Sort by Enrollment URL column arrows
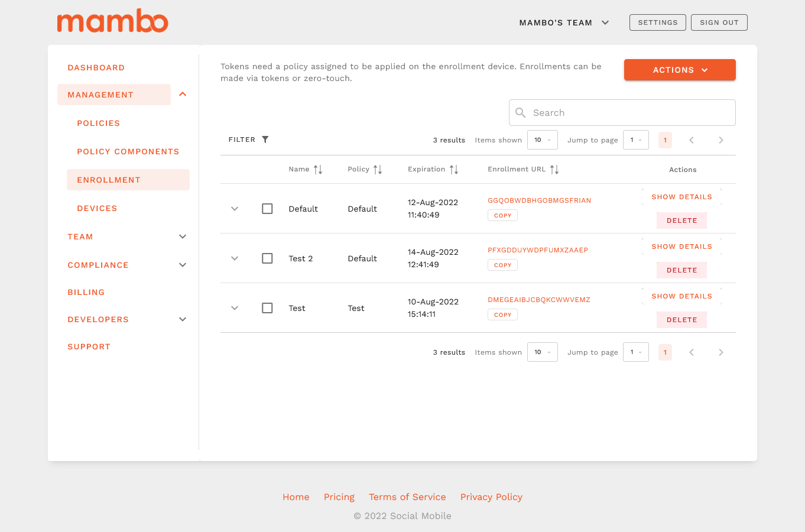The width and height of the screenshot is (805, 532). pos(554,170)
